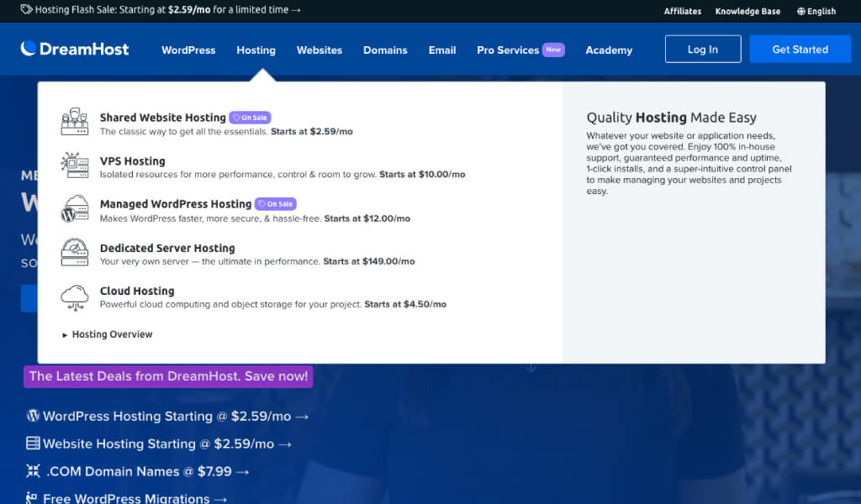Screen dimensions: 861x504
Task: Open the Free WordPress Migrations deal
Action: [x=135, y=498]
